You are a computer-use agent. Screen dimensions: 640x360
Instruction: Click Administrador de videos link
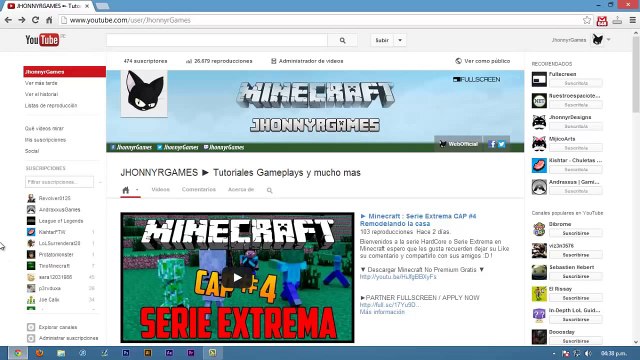coord(307,61)
